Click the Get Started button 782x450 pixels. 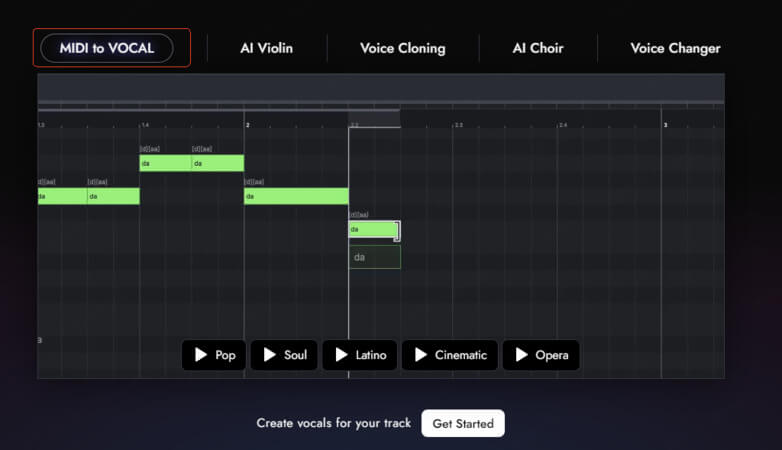pyautogui.click(x=463, y=424)
